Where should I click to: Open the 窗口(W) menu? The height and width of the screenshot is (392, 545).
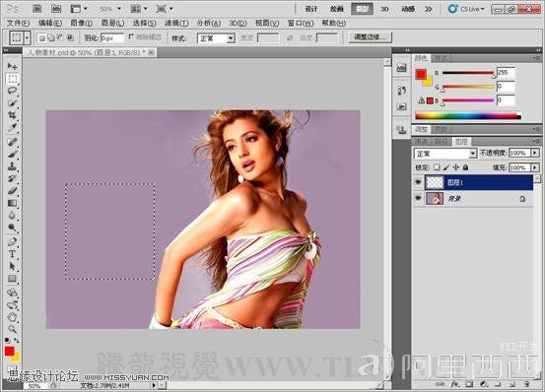point(301,23)
